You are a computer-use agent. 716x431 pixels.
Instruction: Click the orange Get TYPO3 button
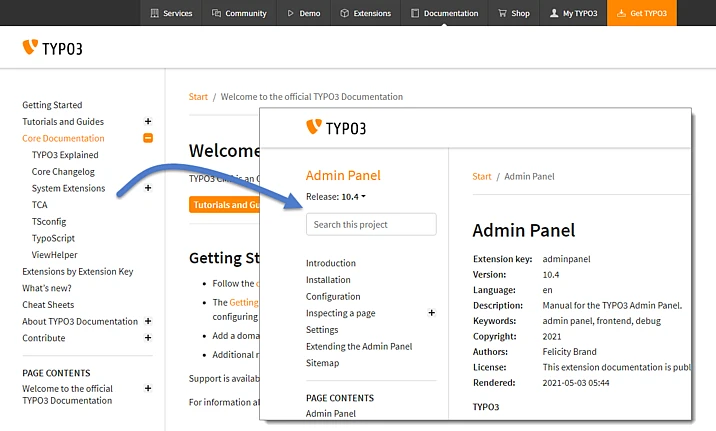[x=641, y=13]
